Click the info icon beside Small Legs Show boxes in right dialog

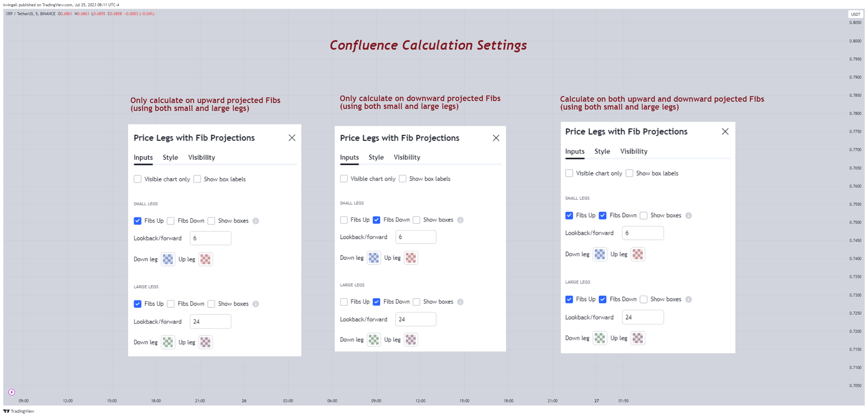tap(689, 216)
